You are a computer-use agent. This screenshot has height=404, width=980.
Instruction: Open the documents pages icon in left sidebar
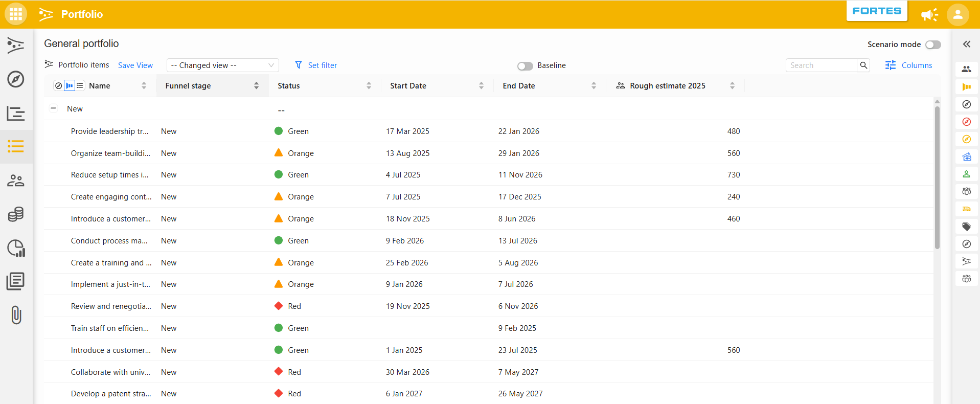tap(16, 281)
